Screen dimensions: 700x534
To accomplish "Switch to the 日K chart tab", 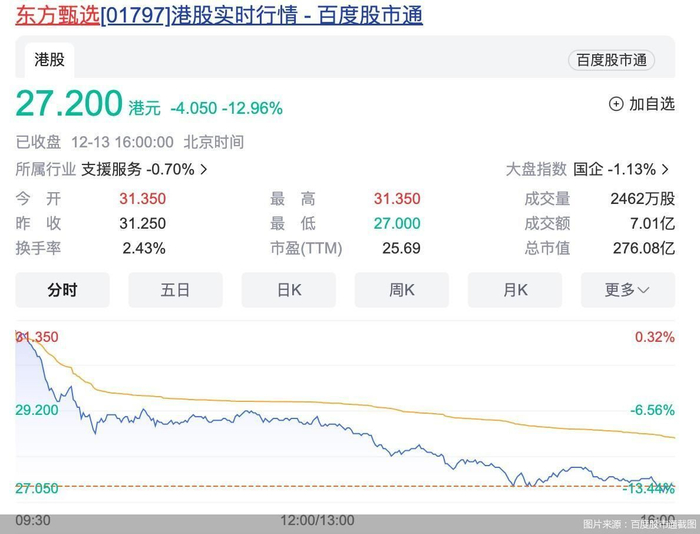I will coord(289,290).
